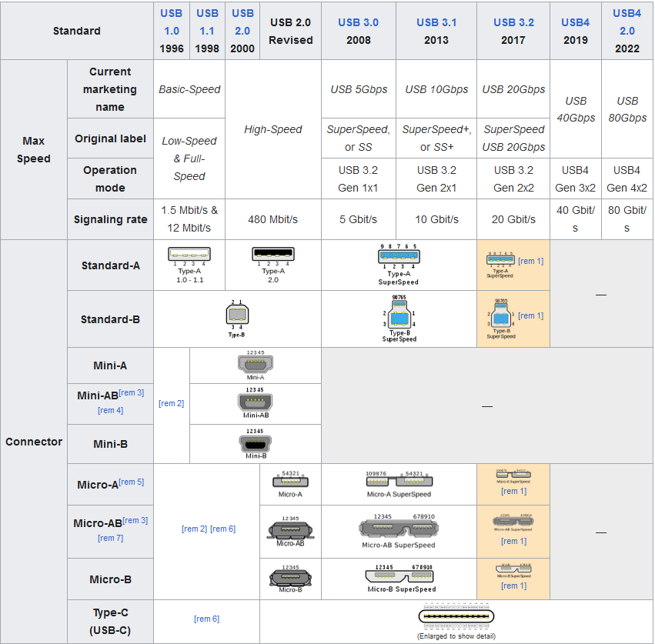The height and width of the screenshot is (644, 655).
Task: Open the large Micro-AB SuperSpeed connector image
Action: point(398,529)
